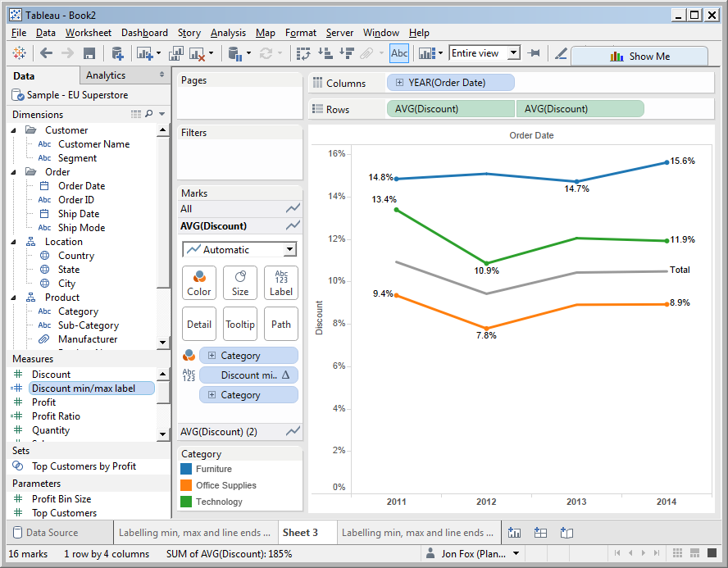Click the orange Office Supplies color swatch
This screenshot has height=568, width=728.
[188, 486]
